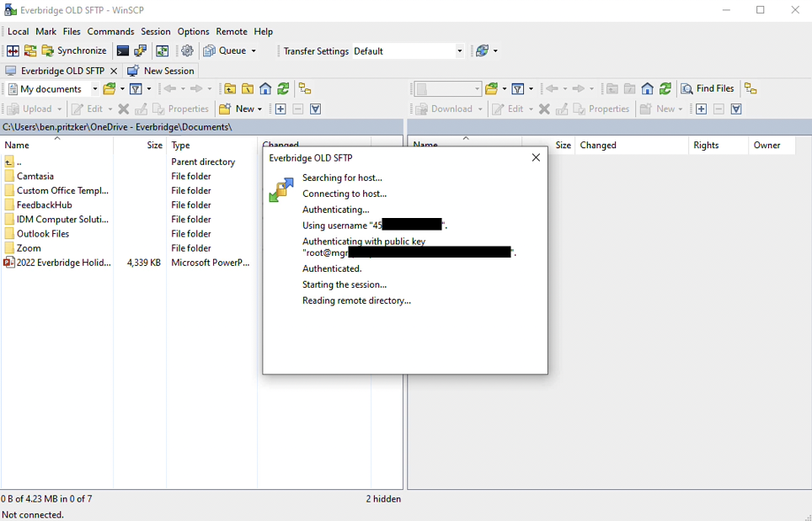Switch to the New Session tab
Image resolution: width=812 pixels, height=521 pixels.
pos(161,72)
